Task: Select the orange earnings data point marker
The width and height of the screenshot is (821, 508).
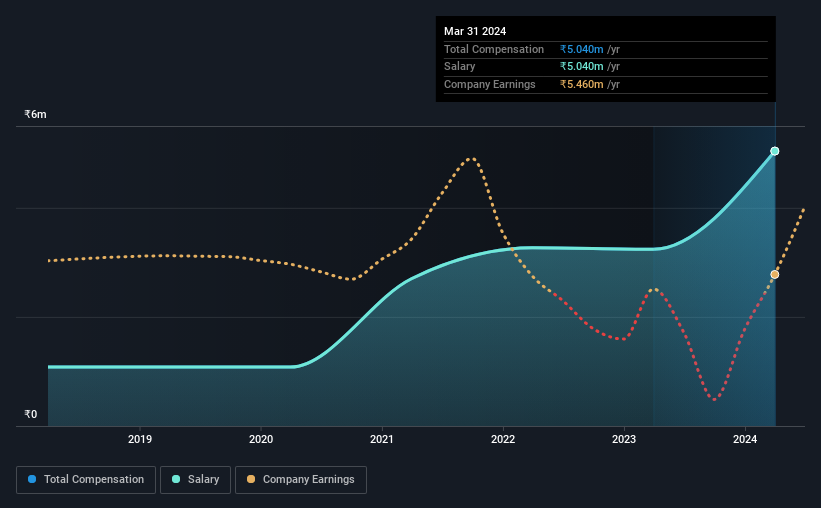Action: [775, 274]
